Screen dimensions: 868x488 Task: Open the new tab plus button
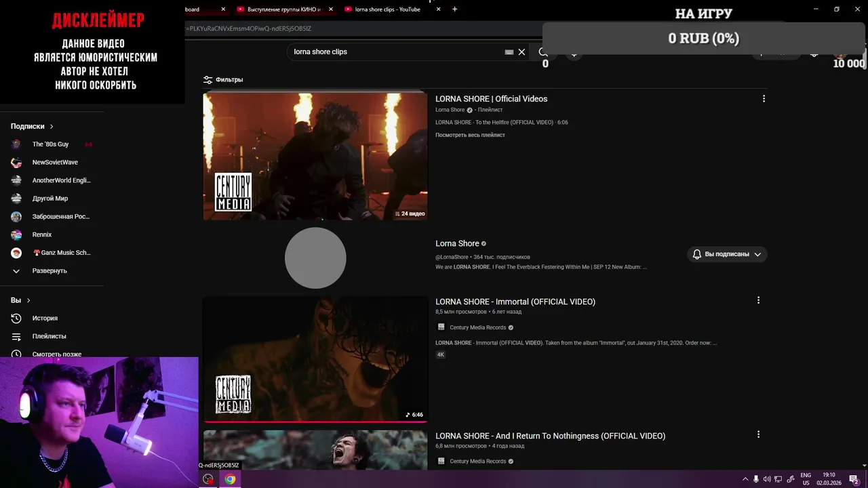point(454,9)
